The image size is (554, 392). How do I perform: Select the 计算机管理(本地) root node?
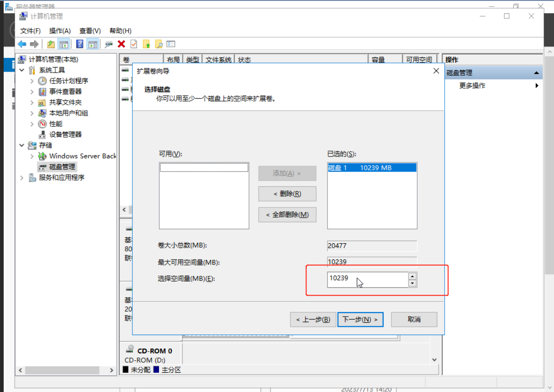coord(54,59)
